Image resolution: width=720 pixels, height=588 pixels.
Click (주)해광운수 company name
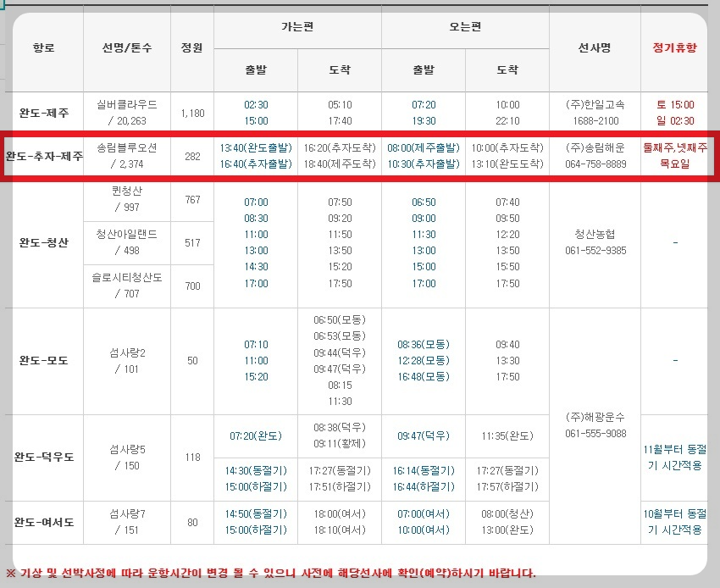coord(595,417)
